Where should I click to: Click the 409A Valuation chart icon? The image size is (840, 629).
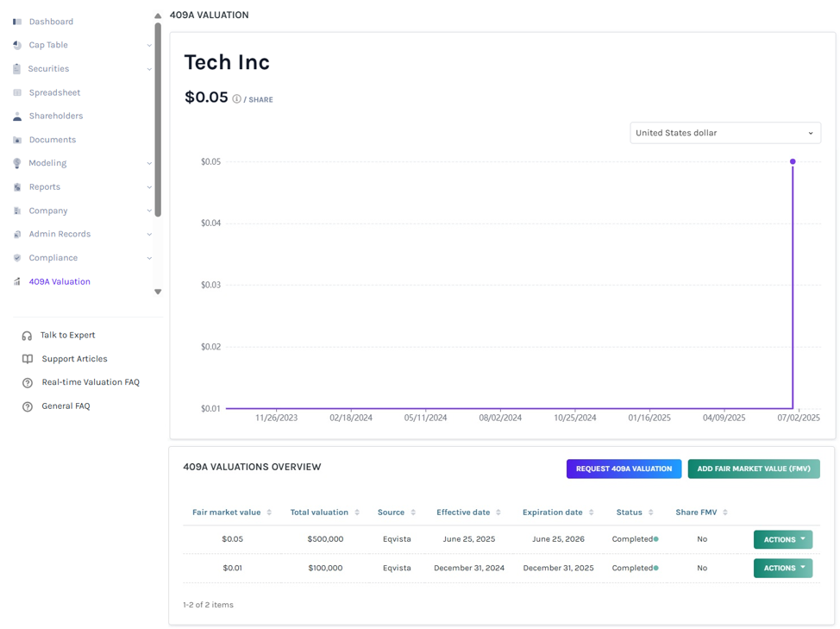pos(17,281)
